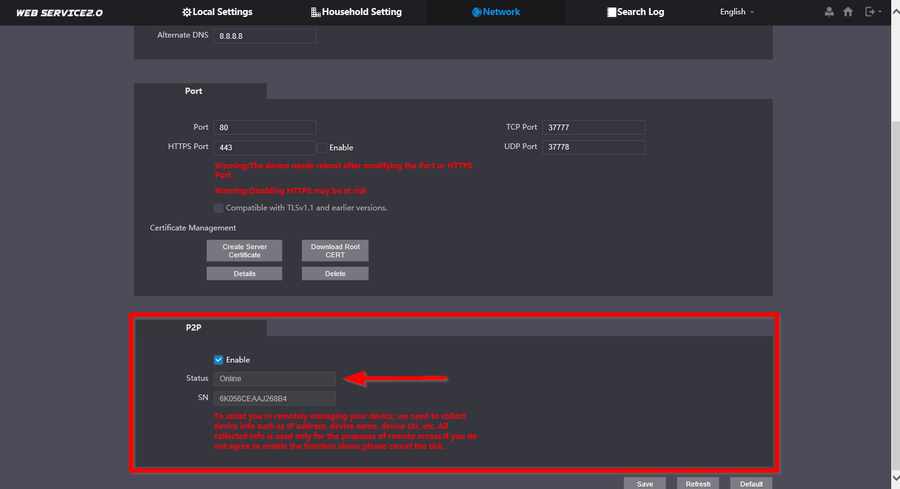Viewport: 900px width, 489px height.
Task: Uncheck the P2P Enable checkbox
Action: pos(219,360)
